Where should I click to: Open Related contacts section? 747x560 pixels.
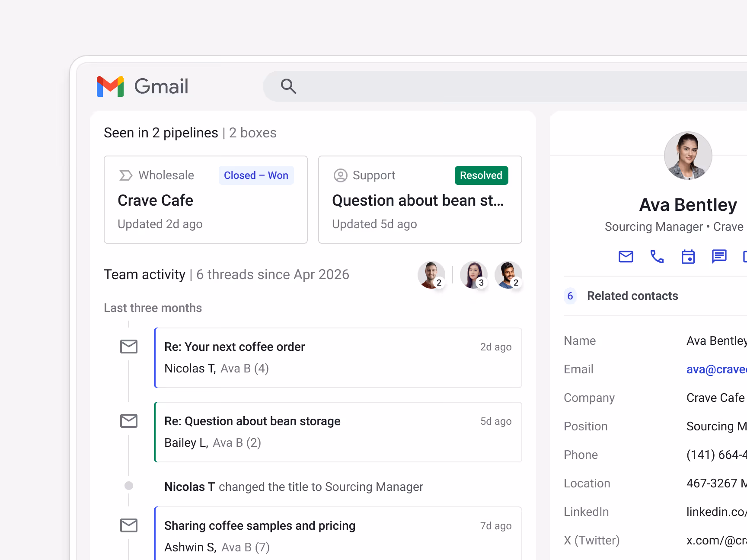[655, 296]
